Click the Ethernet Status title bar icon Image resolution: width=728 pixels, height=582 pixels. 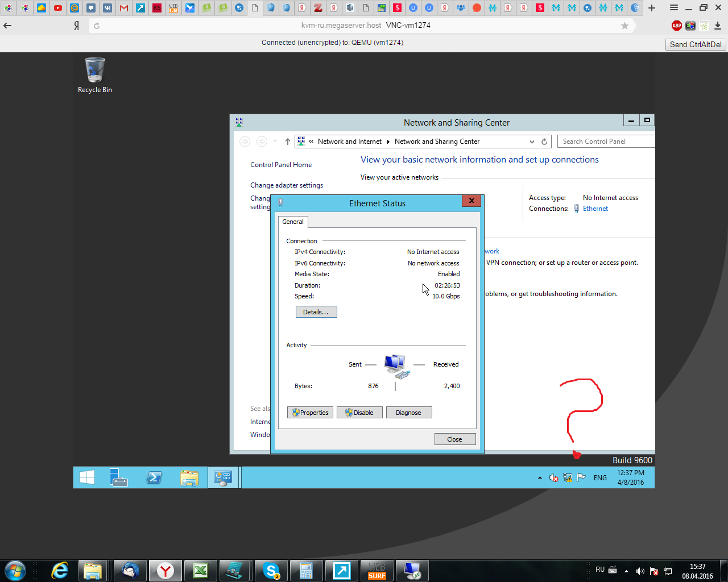[280, 203]
